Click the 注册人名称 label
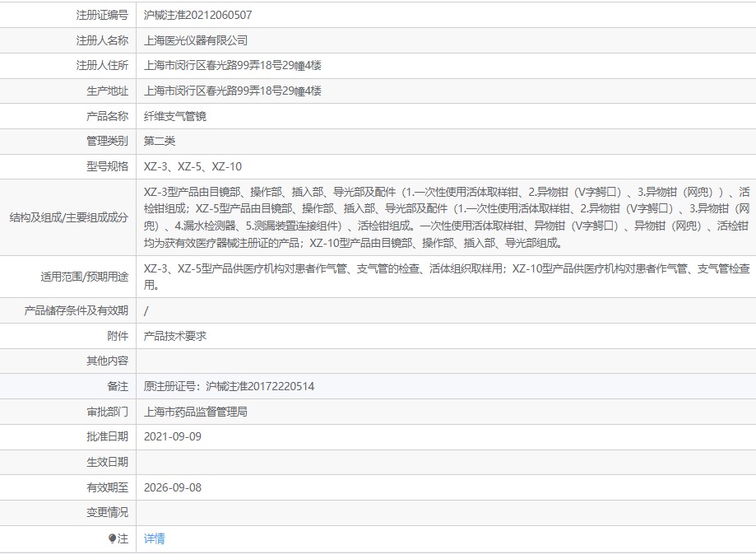The width and height of the screenshot is (756, 559). click(102, 40)
